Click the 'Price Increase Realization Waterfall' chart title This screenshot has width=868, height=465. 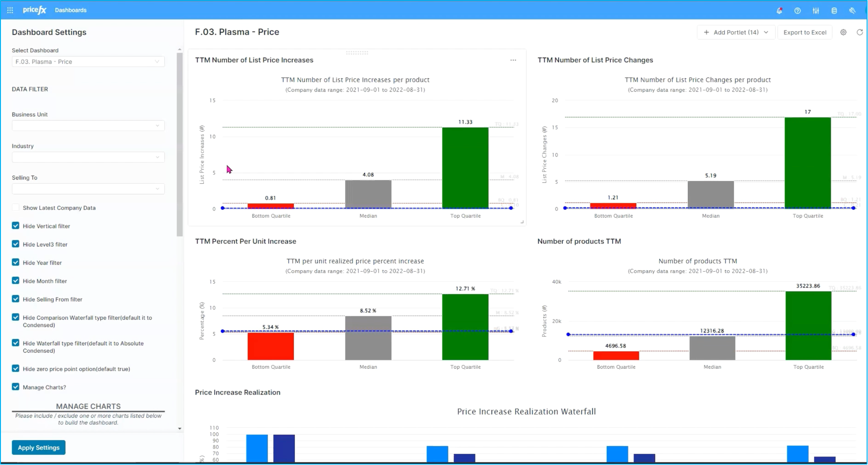(527, 412)
